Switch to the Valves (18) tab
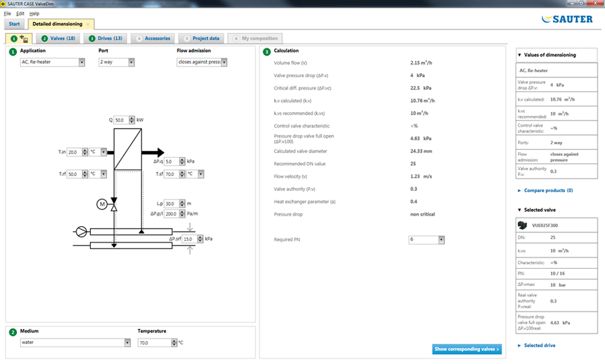Screen dimensions: 605x364 (58, 38)
